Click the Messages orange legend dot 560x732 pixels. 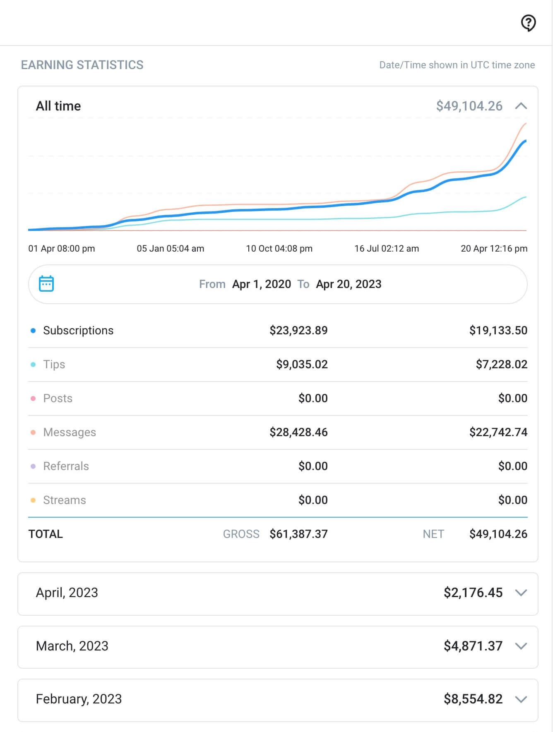pos(33,432)
